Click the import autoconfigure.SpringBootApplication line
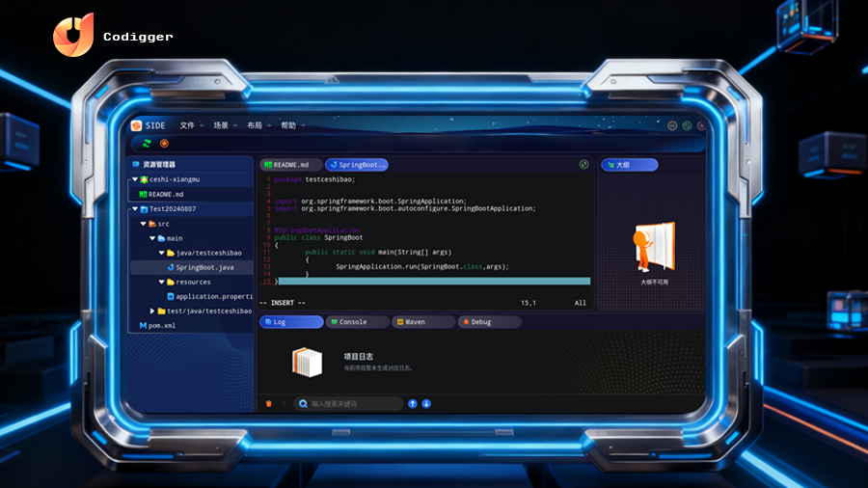Image resolution: width=868 pixels, height=488 pixels. (x=405, y=208)
